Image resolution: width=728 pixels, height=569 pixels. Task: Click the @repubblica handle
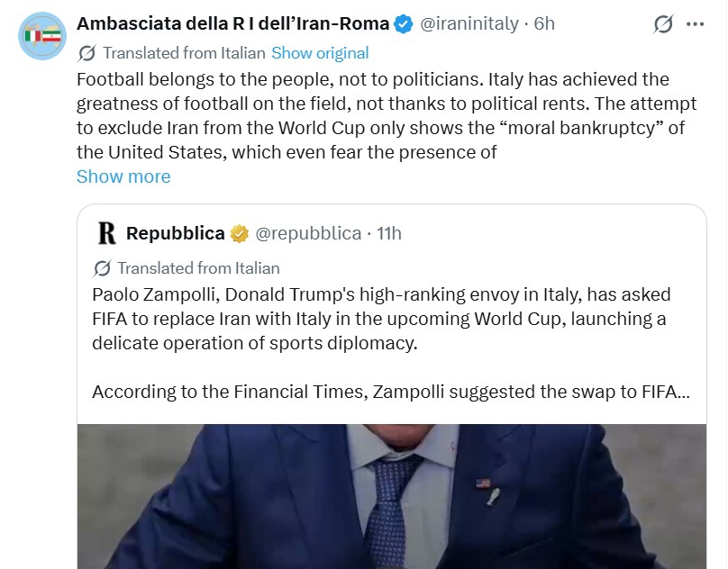coord(310,234)
